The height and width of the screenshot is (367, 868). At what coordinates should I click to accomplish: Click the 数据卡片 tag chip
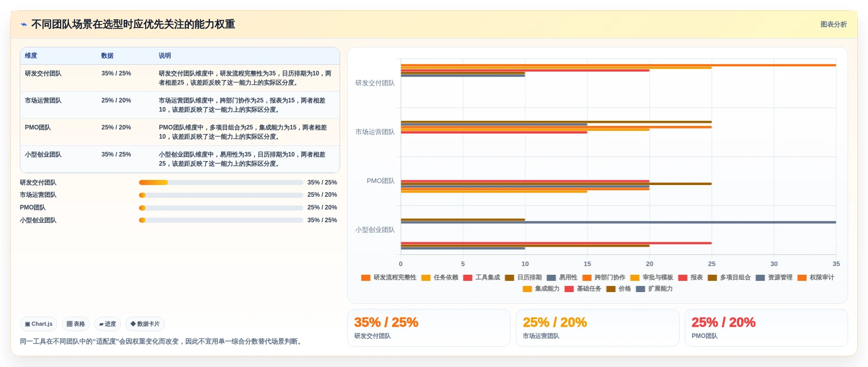pyautogui.click(x=145, y=324)
